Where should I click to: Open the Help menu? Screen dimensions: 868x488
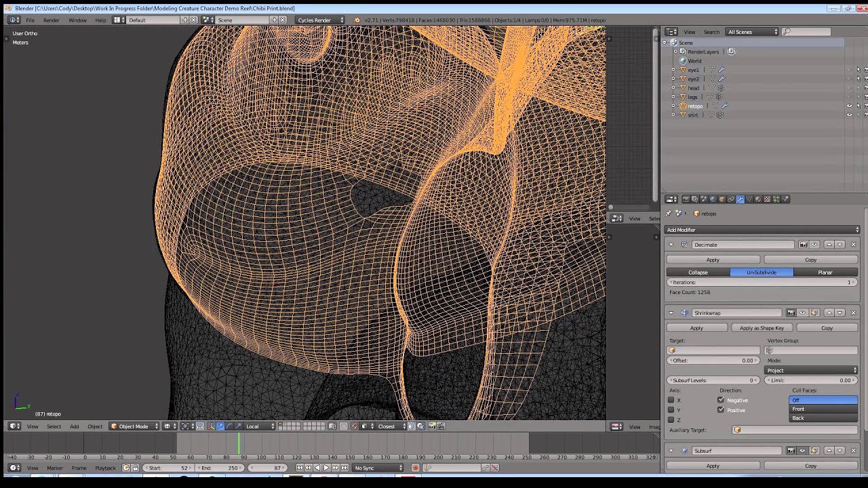click(x=100, y=20)
